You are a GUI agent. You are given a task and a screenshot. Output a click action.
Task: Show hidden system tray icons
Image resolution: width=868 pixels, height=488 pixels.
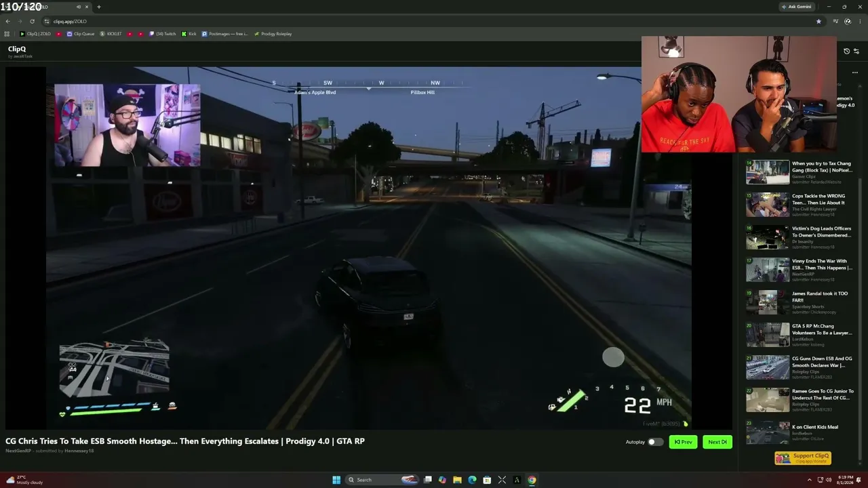(x=809, y=480)
